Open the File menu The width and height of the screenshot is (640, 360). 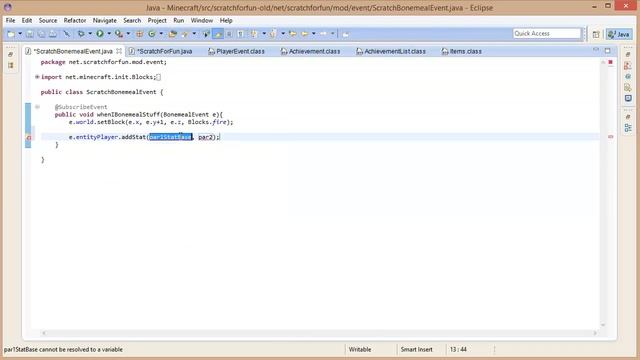pos(11,20)
